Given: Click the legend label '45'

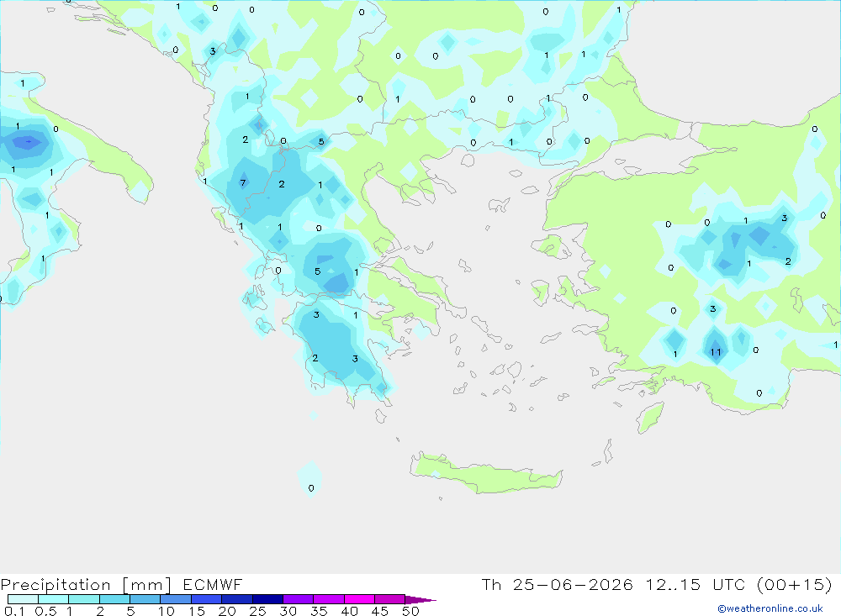Looking at the screenshot, I should click(x=380, y=611).
